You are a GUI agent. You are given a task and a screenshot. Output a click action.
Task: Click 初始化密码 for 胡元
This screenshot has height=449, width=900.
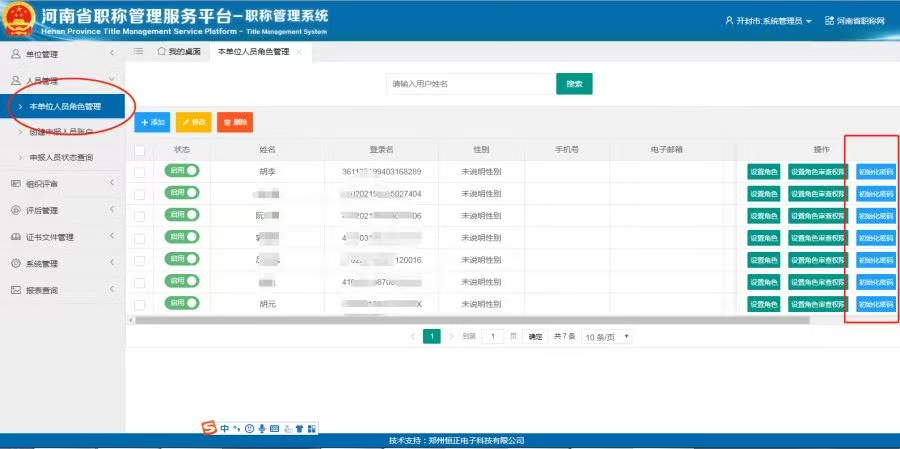pyautogui.click(x=876, y=304)
